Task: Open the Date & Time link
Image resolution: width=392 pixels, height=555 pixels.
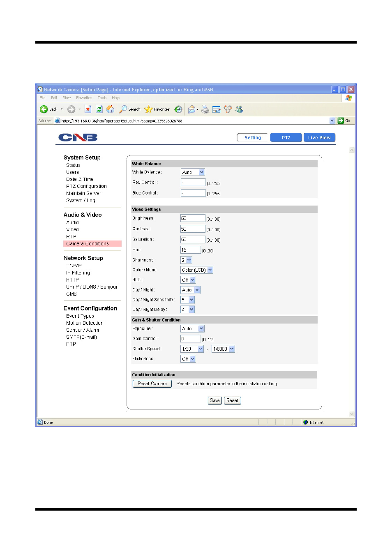Action: coord(80,179)
